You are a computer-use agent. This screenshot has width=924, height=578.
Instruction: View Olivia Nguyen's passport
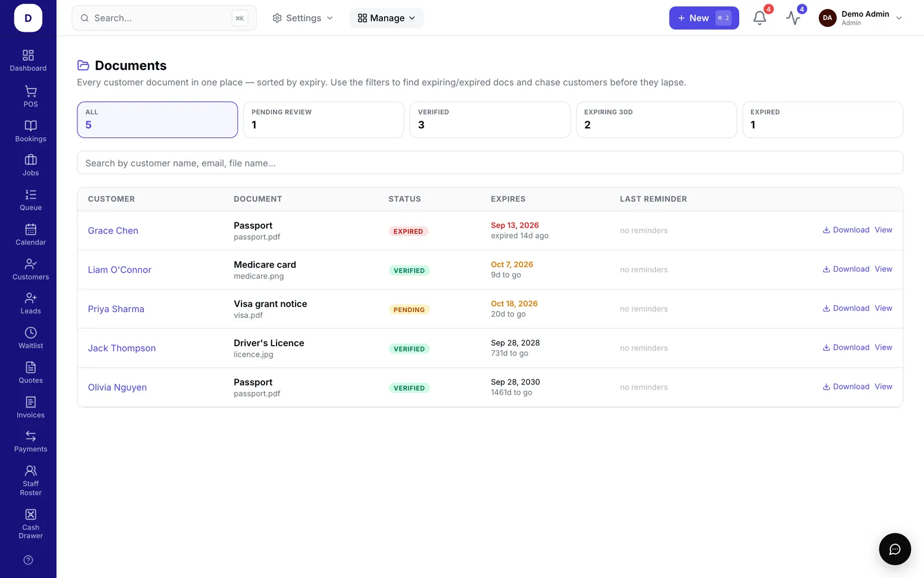click(884, 387)
